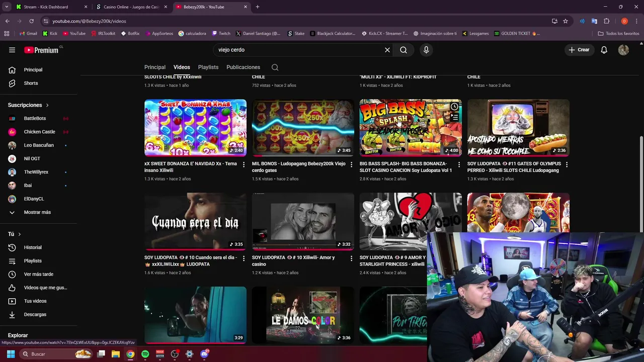Viewport: 644px width, 362px height.
Task: Expand the Suscripciones section chevron
Action: pyautogui.click(x=47, y=105)
